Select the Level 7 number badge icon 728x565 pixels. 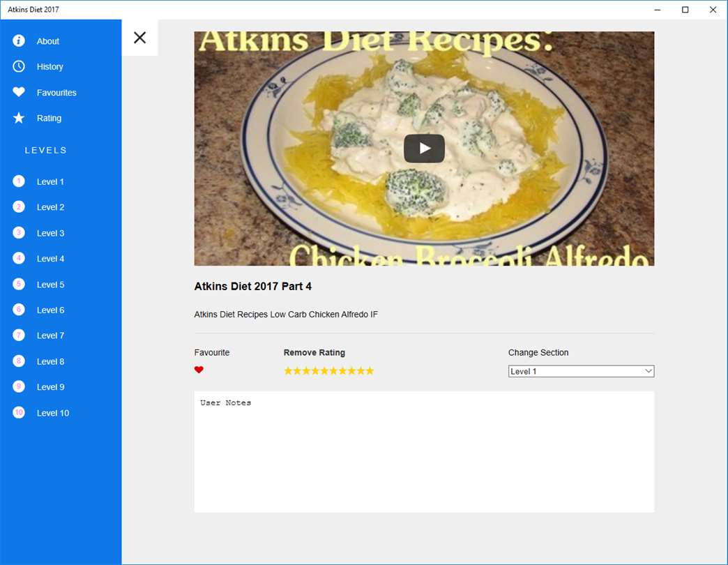pyautogui.click(x=19, y=336)
